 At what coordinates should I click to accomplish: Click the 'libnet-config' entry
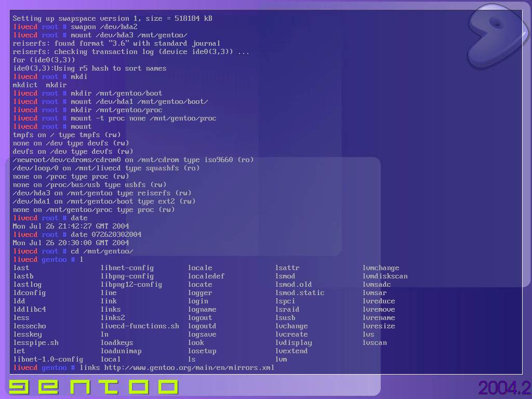pyautogui.click(x=127, y=268)
